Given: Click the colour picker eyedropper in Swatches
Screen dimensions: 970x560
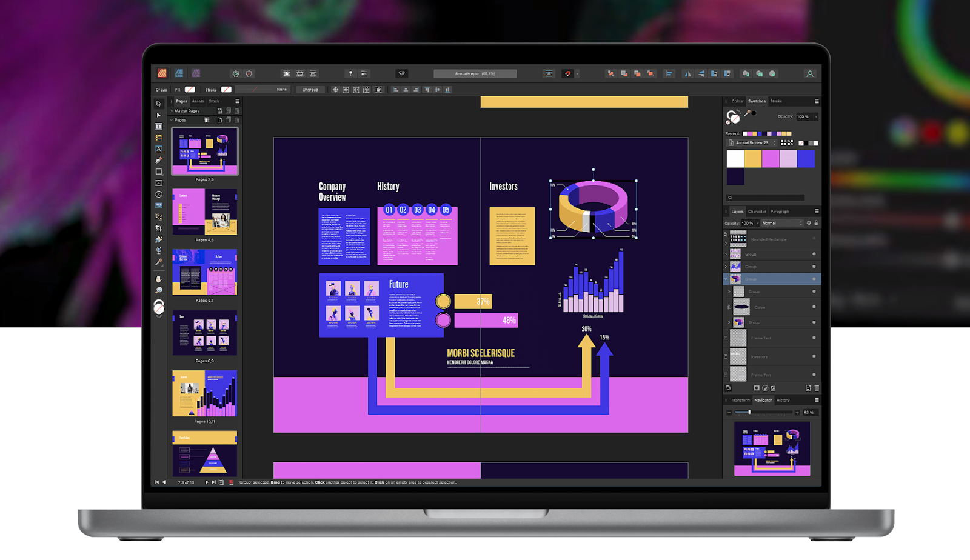Looking at the screenshot, I should (x=748, y=113).
